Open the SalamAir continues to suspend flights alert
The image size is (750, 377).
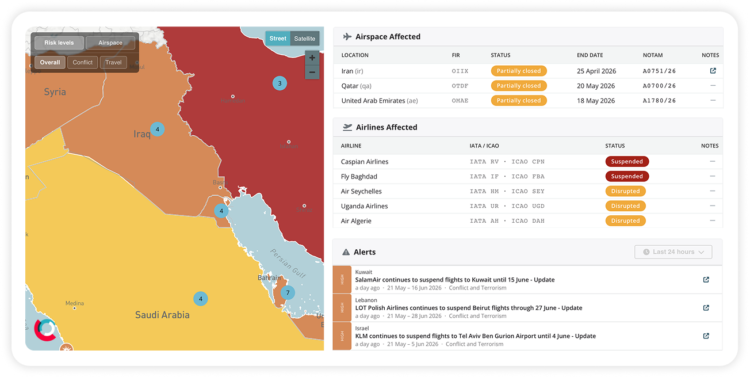(x=454, y=280)
